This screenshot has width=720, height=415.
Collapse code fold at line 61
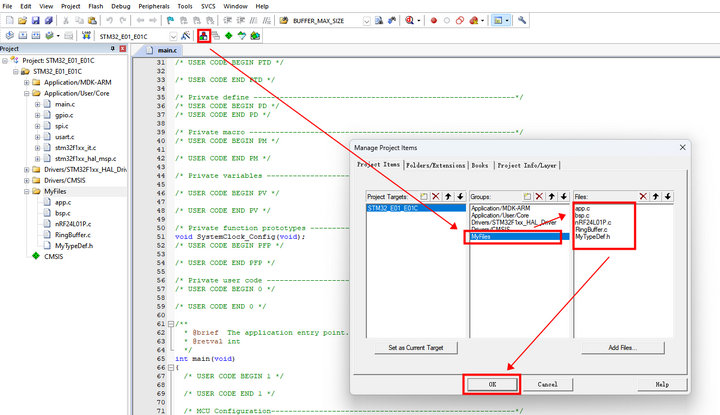170,324
